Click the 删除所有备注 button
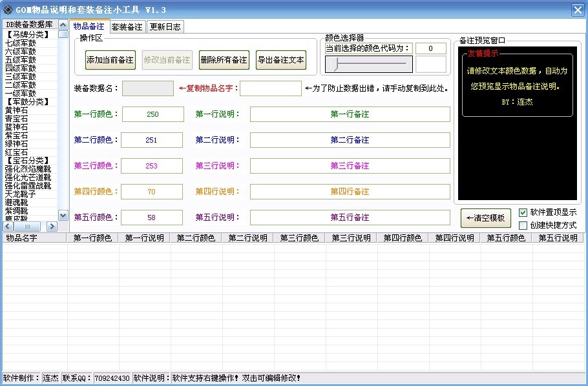 [224, 60]
